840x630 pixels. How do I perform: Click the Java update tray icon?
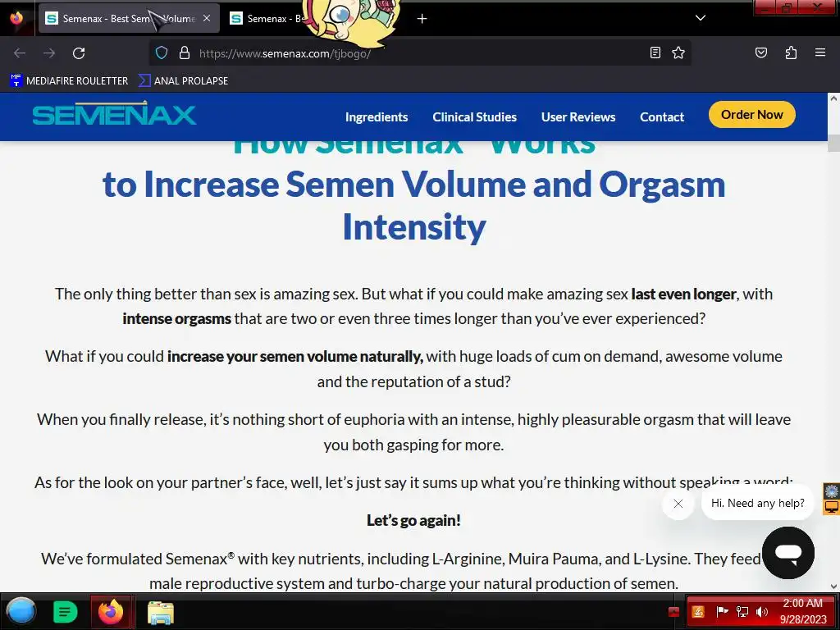point(698,611)
